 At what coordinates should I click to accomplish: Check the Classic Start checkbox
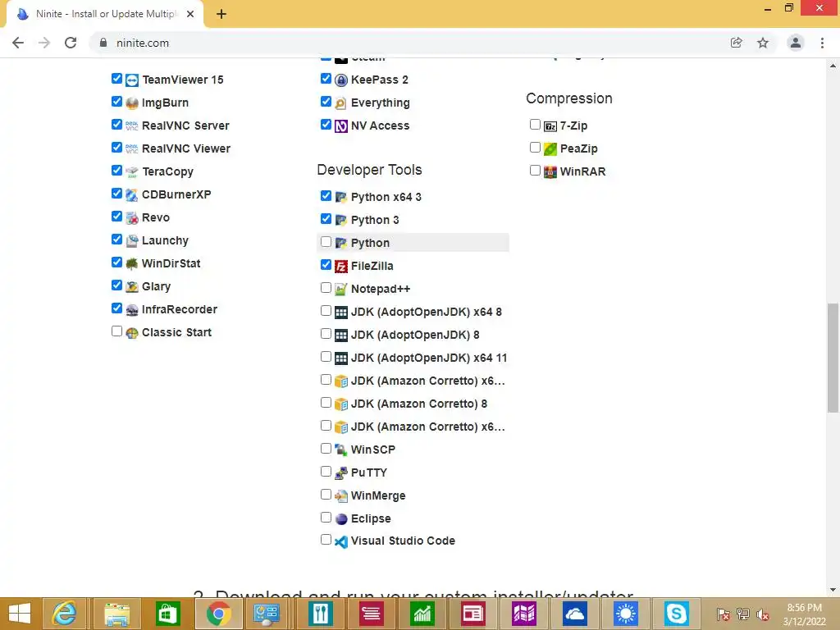coord(116,331)
